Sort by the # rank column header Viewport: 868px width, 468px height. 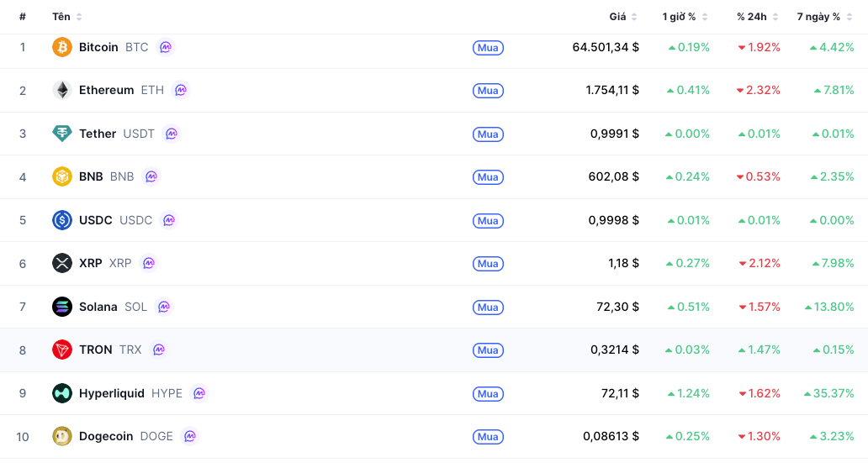pos(22,17)
